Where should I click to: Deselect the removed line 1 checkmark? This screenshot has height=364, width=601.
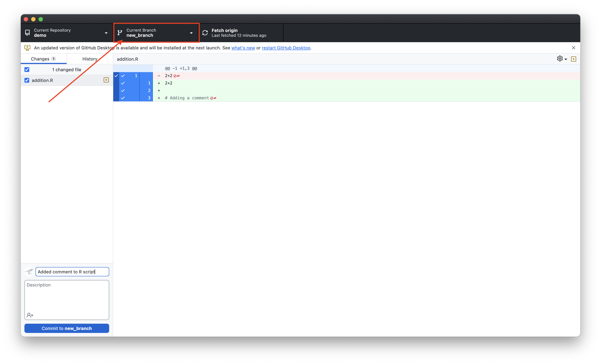coord(123,76)
